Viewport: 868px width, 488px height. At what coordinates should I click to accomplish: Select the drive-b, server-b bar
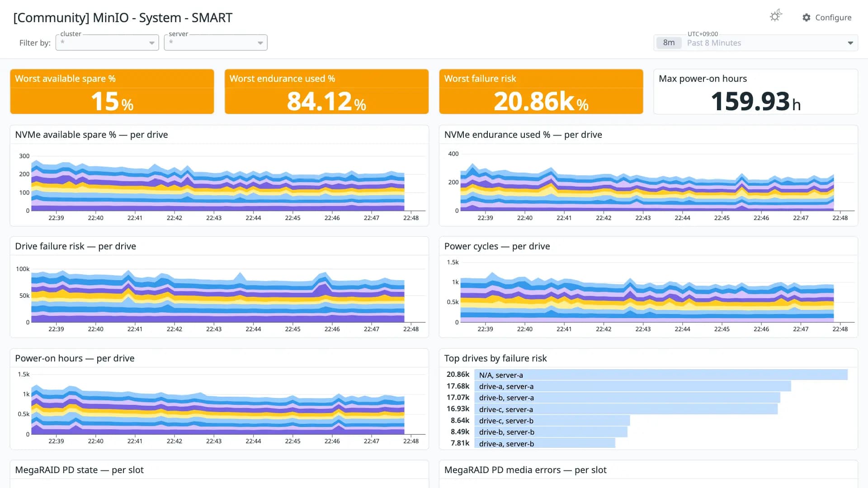551,432
